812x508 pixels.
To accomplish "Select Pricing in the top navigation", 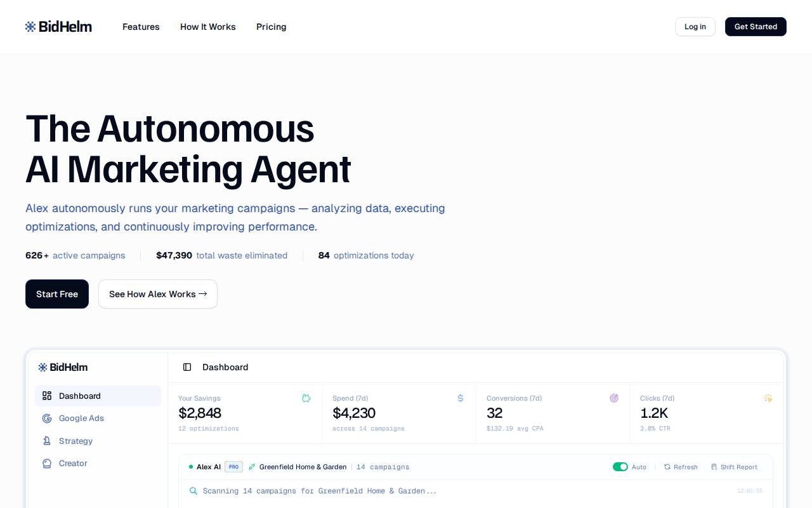I will click(272, 27).
